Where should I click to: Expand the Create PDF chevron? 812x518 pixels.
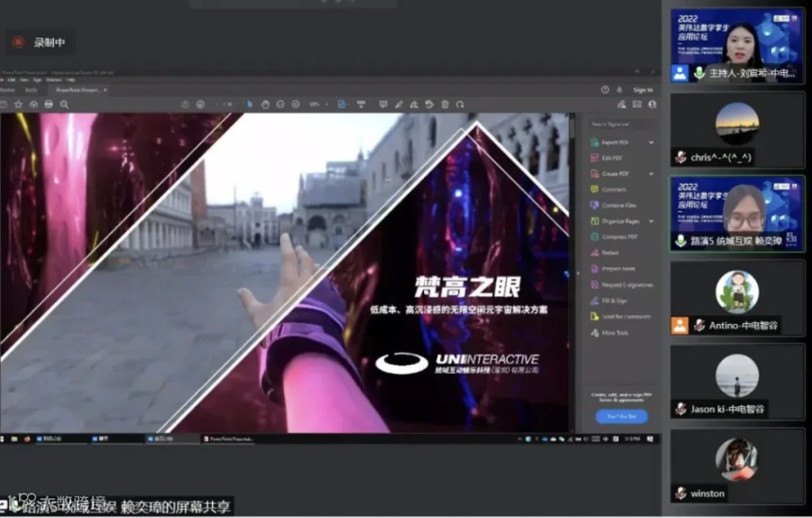point(651,173)
